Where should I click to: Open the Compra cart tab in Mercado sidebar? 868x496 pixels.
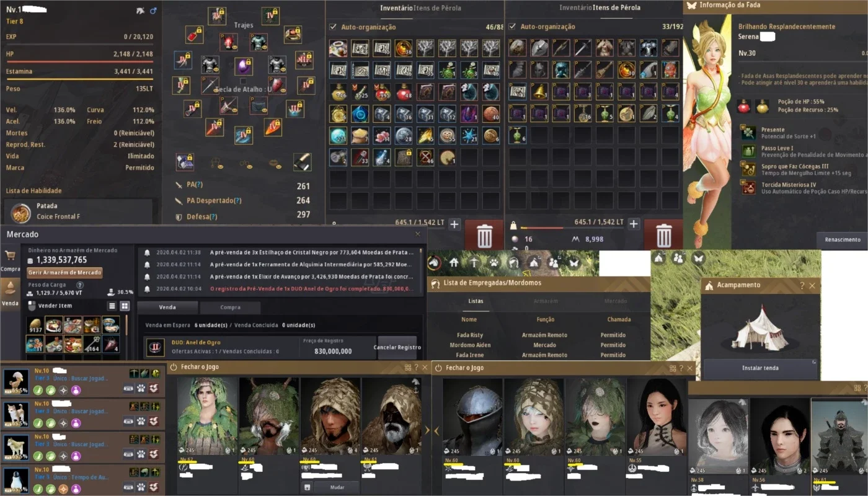(10, 260)
